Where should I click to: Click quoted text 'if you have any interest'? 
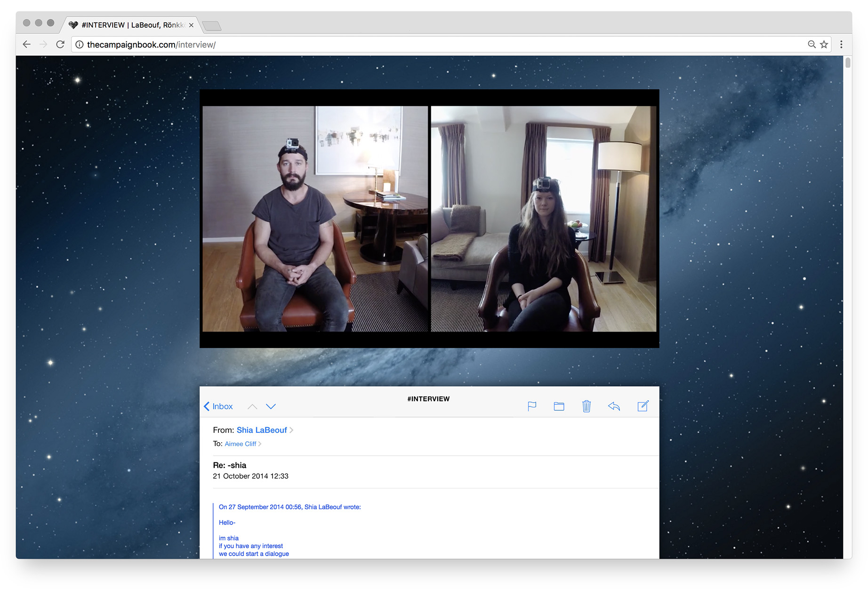click(251, 546)
